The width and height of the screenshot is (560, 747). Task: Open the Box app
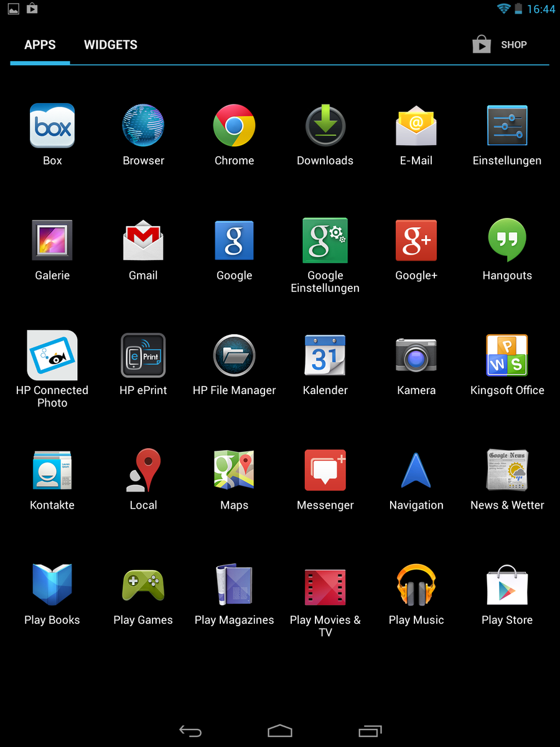(x=52, y=126)
